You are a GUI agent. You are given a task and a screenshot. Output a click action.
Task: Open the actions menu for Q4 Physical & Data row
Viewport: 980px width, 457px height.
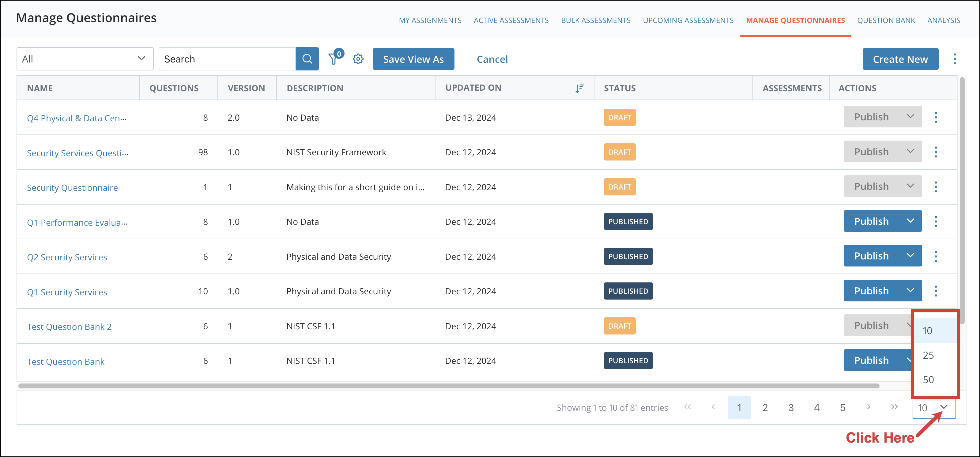point(936,118)
